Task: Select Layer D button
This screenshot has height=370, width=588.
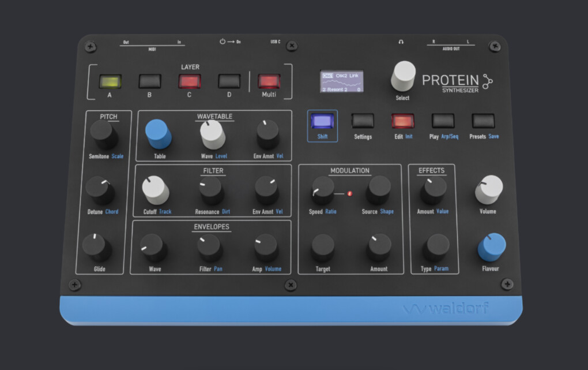Action: 229,81
